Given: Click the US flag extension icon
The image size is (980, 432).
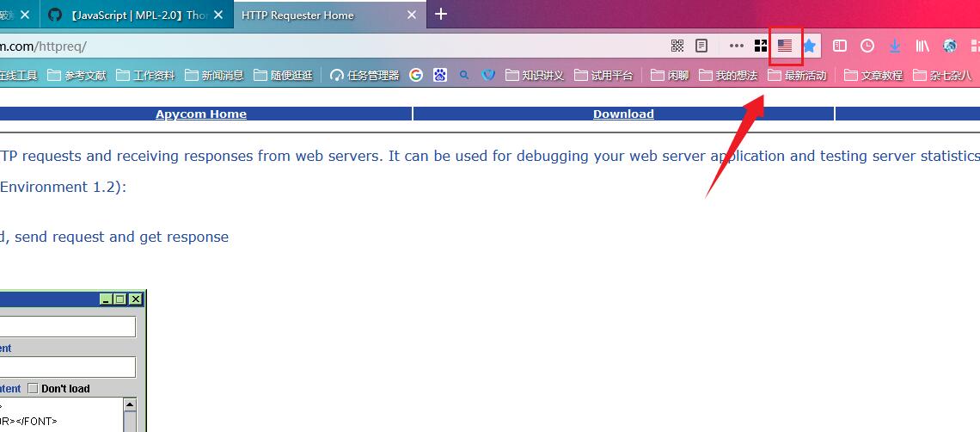Looking at the screenshot, I should (x=784, y=46).
